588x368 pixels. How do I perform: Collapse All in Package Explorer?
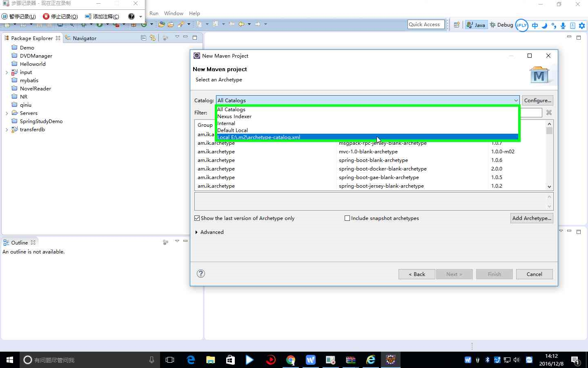point(143,38)
